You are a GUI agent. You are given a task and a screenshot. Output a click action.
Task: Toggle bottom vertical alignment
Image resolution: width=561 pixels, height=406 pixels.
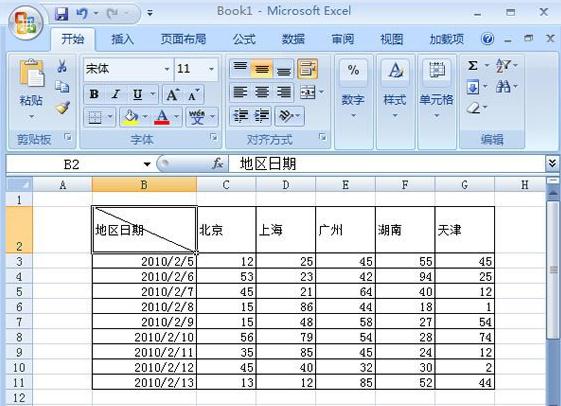(283, 68)
